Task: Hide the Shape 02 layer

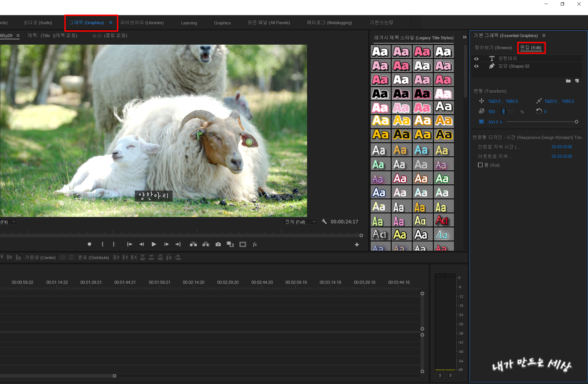Action: coord(476,66)
